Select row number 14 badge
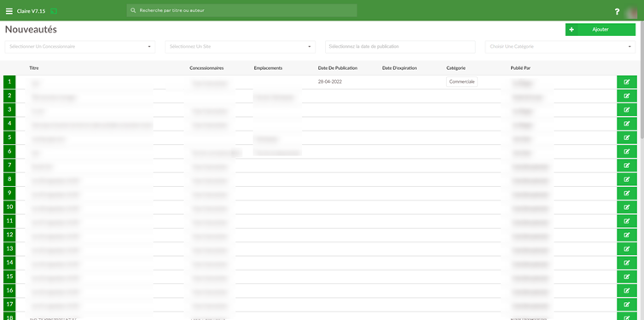 click(x=9, y=263)
